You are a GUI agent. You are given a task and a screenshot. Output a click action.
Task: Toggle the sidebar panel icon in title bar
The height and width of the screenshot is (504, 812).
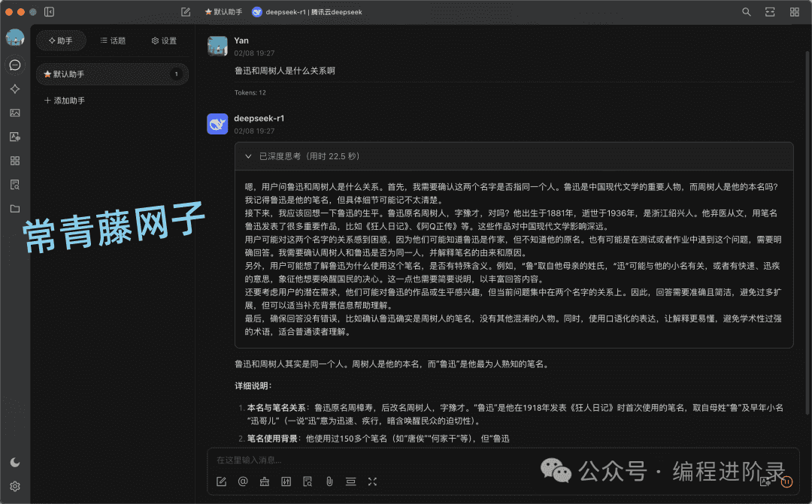coord(49,12)
